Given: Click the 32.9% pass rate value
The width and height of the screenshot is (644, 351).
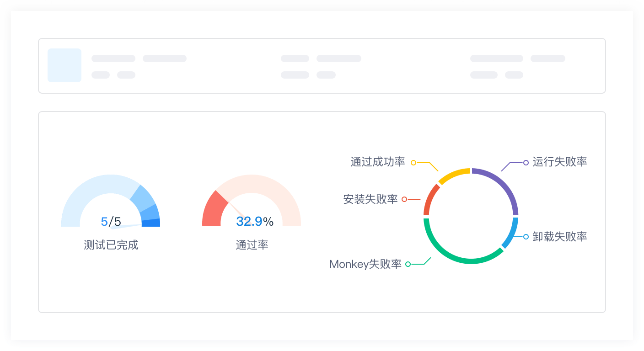Looking at the screenshot, I should coord(254,222).
